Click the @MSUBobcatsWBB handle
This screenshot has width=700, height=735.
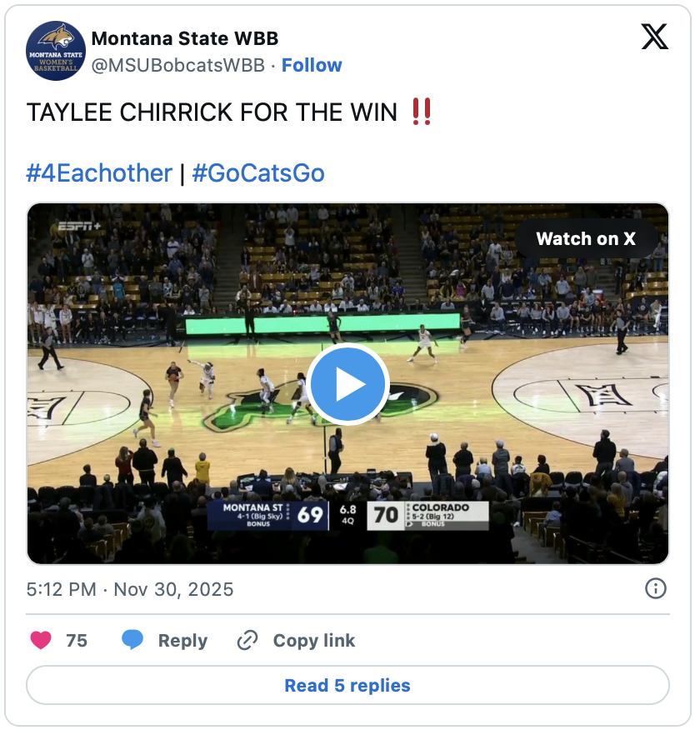click(178, 65)
